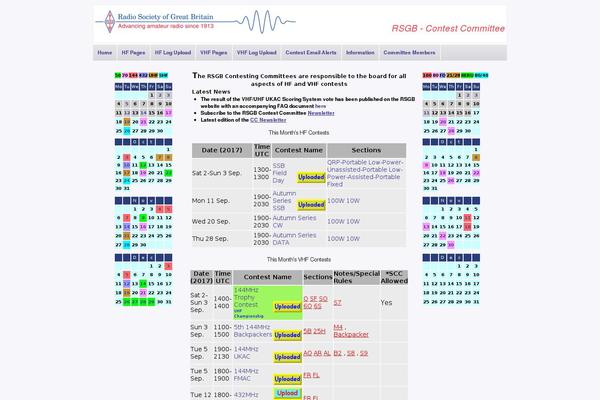
Task: Open the S7 special rule link
Action: click(337, 303)
